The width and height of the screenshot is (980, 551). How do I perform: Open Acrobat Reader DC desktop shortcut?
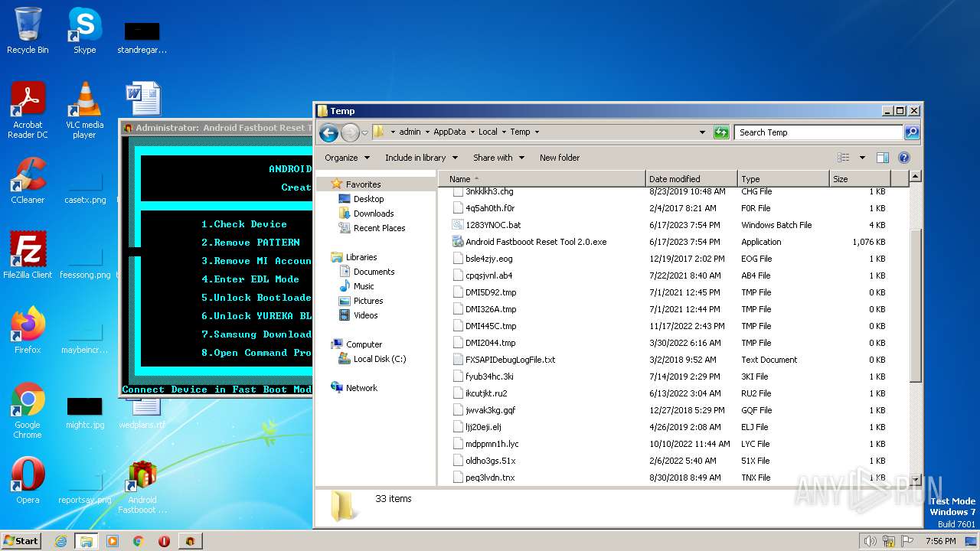point(28,110)
